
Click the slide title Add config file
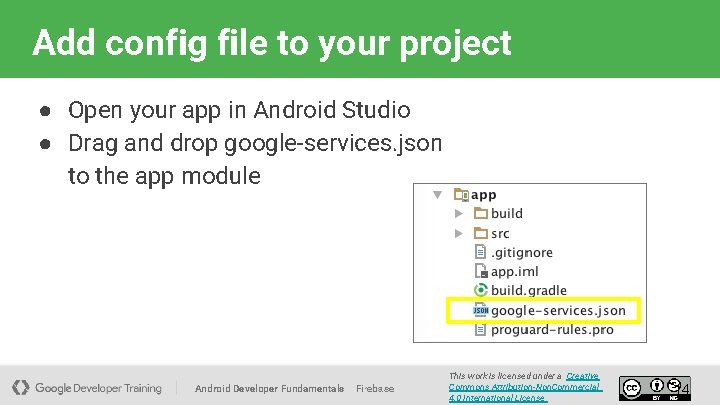tap(272, 44)
